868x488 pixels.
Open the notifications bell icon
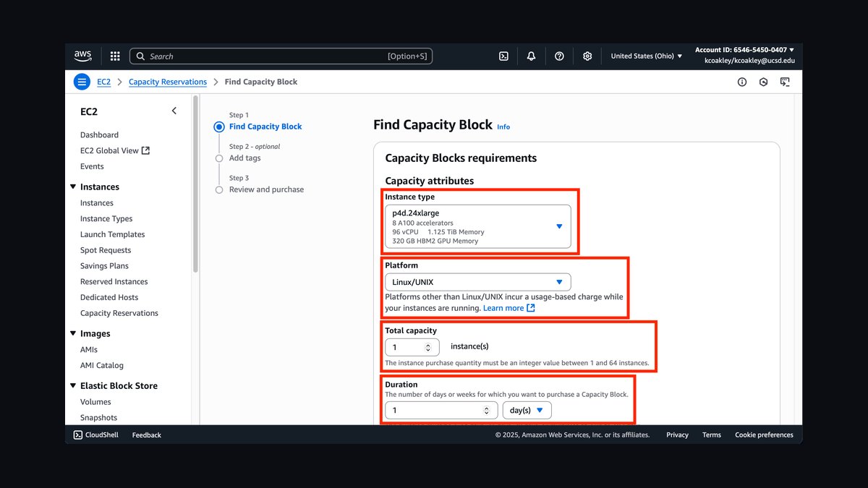[531, 56]
